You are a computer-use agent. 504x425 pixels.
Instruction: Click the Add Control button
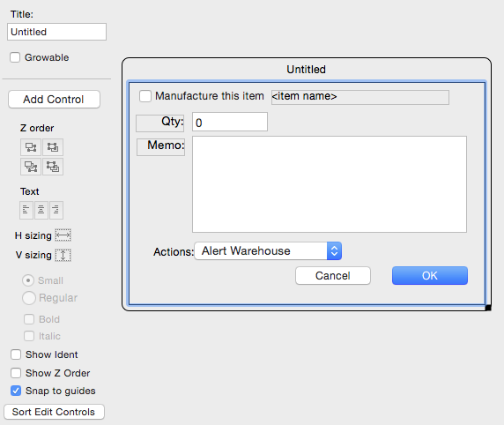54,99
